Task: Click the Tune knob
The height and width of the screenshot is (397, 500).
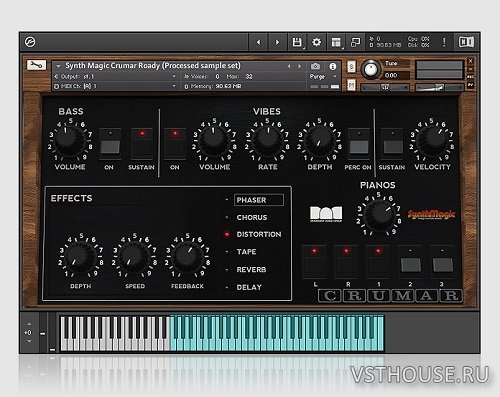Action: (x=370, y=69)
